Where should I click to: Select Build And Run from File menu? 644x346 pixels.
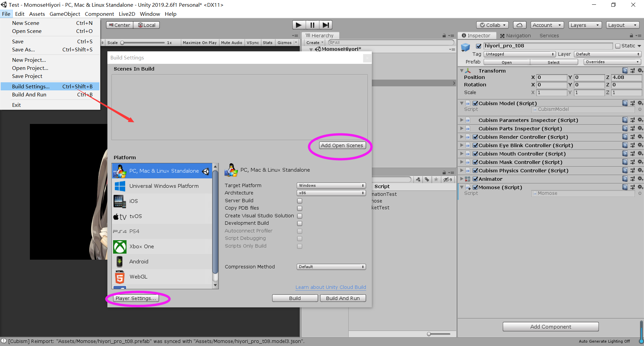29,95
